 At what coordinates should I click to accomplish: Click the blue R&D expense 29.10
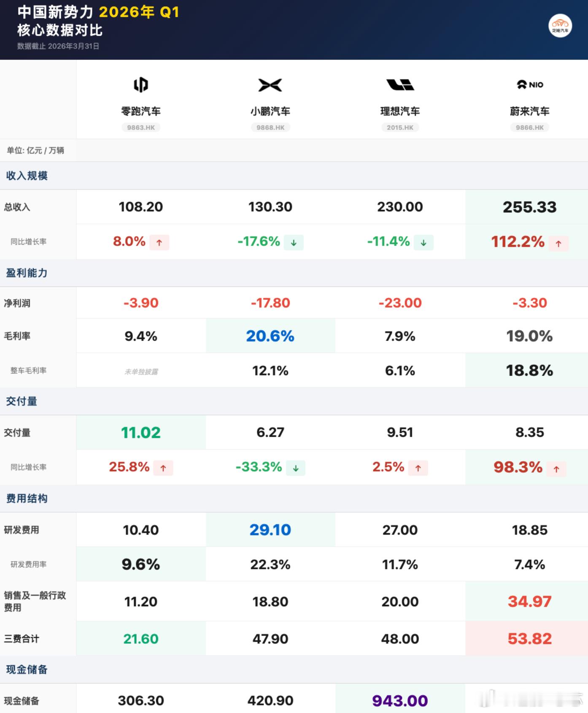click(x=270, y=530)
